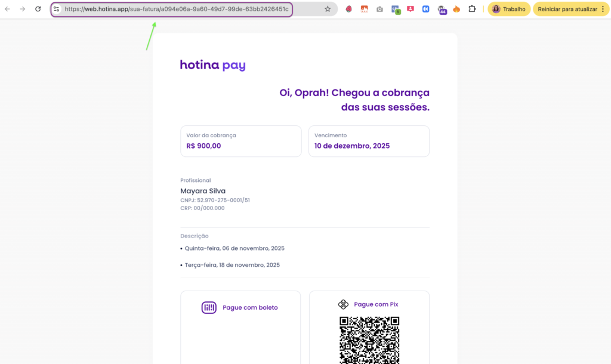The width and height of the screenshot is (611, 364).
Task: Click the browser forward arrow
Action: click(x=23, y=9)
